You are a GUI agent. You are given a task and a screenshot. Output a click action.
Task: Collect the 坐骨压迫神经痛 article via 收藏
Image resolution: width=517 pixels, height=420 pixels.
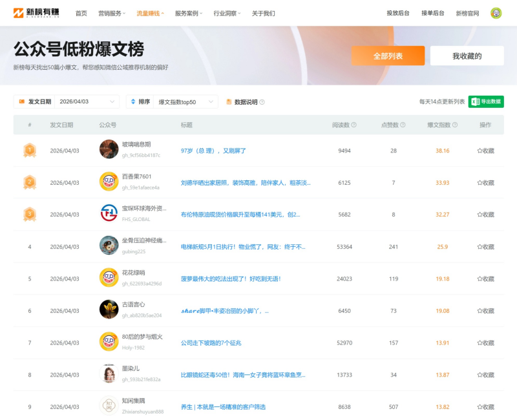click(485, 245)
